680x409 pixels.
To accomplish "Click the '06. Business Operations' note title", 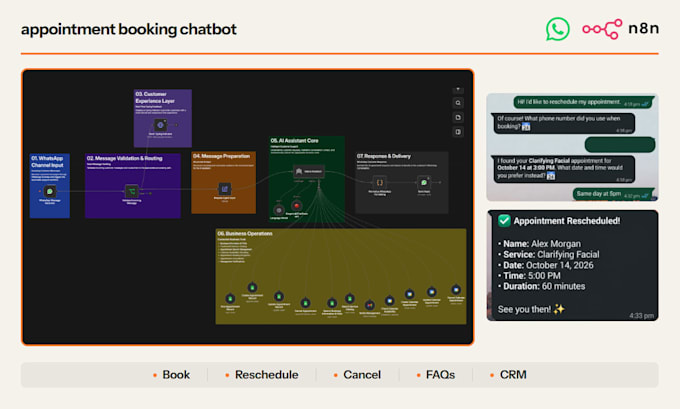I will coord(245,233).
